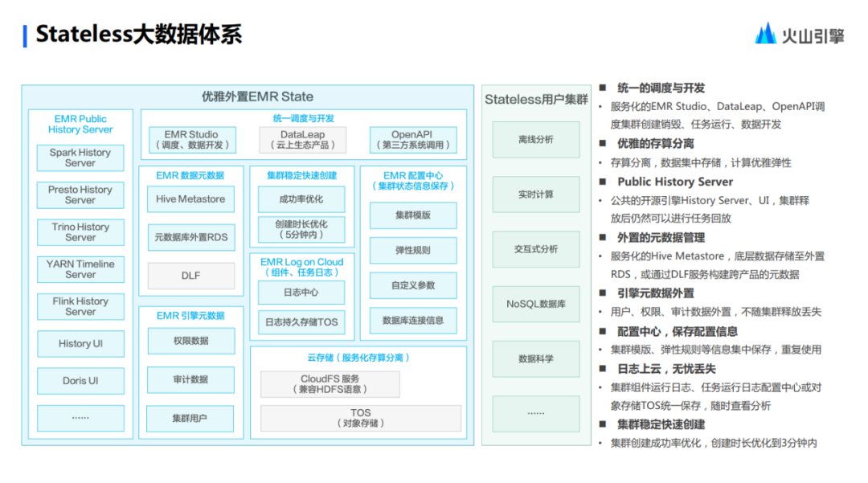The image size is (868, 483).
Task: Click the EMR 引擎元数据 heading
Action: (x=190, y=315)
